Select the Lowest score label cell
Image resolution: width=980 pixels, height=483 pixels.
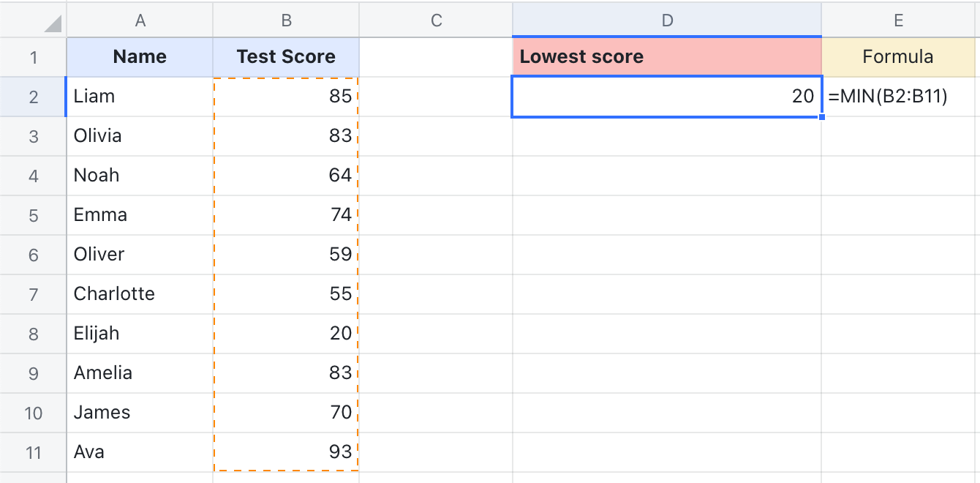click(666, 56)
